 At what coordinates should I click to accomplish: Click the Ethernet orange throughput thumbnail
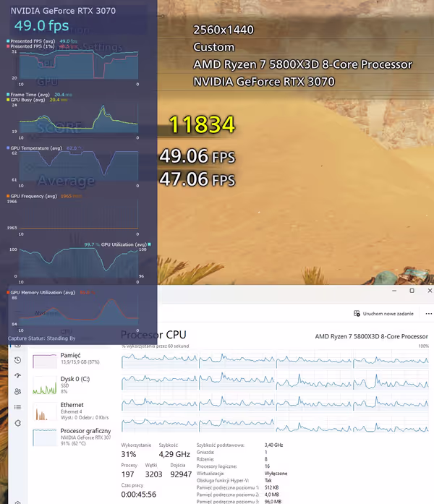pyautogui.click(x=45, y=413)
